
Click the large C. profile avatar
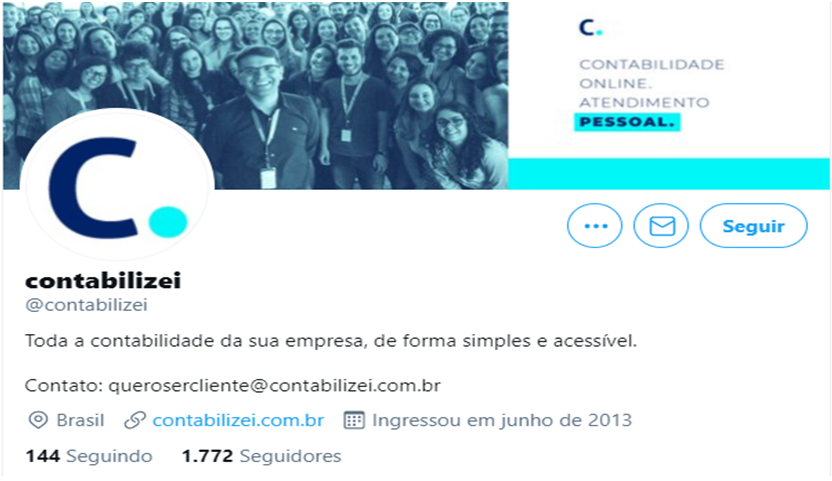(118, 187)
